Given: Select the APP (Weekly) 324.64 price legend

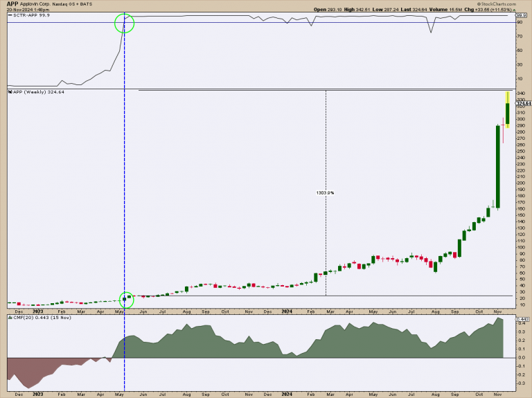Looking at the screenshot, I should [36, 92].
